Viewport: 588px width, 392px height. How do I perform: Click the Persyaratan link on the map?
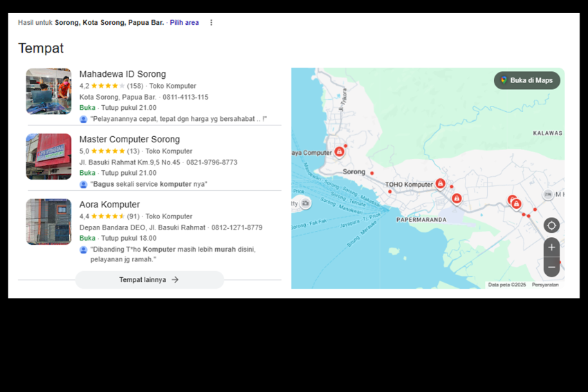[545, 285]
